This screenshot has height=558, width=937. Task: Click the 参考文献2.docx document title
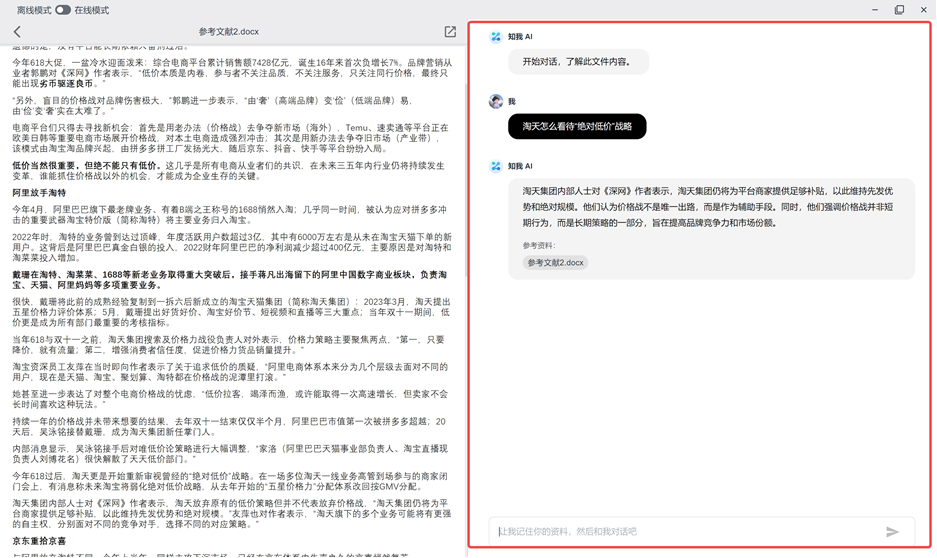pos(228,32)
